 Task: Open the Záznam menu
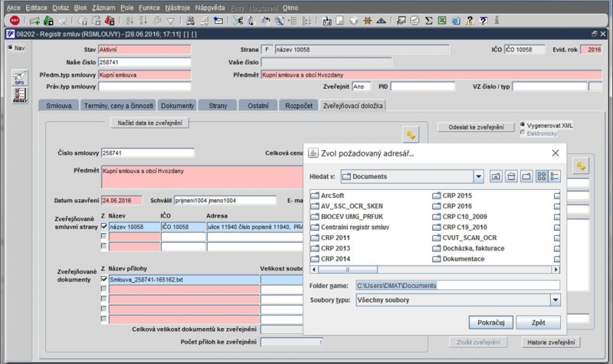tap(104, 7)
